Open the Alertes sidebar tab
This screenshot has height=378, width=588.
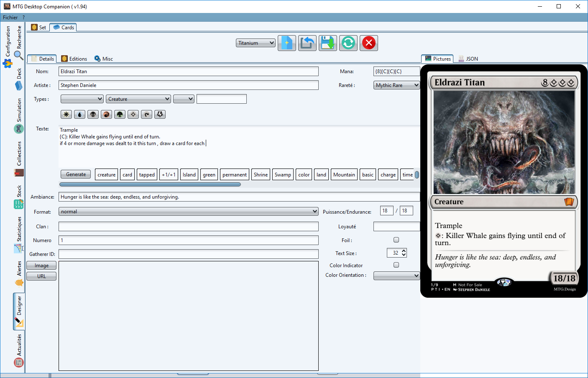point(19,274)
